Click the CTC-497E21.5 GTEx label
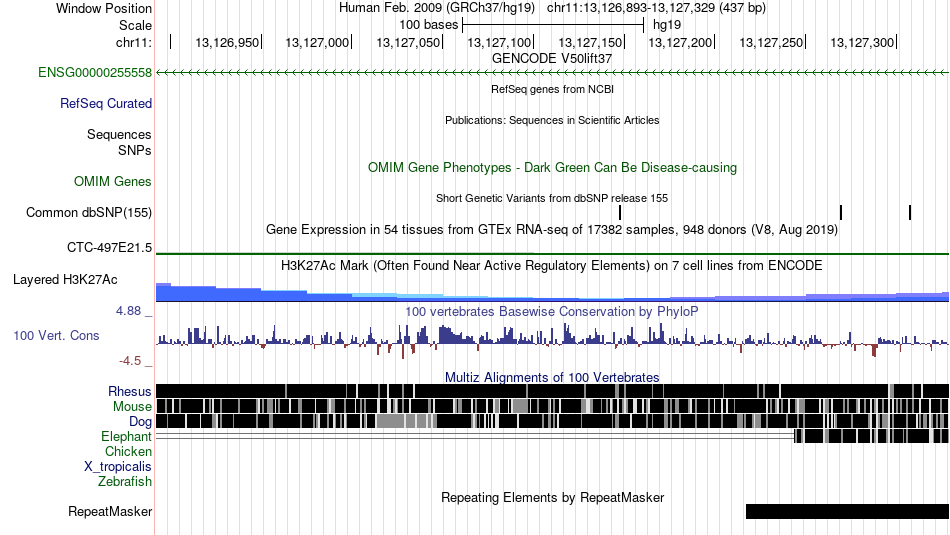950x535 pixels. tap(110, 247)
